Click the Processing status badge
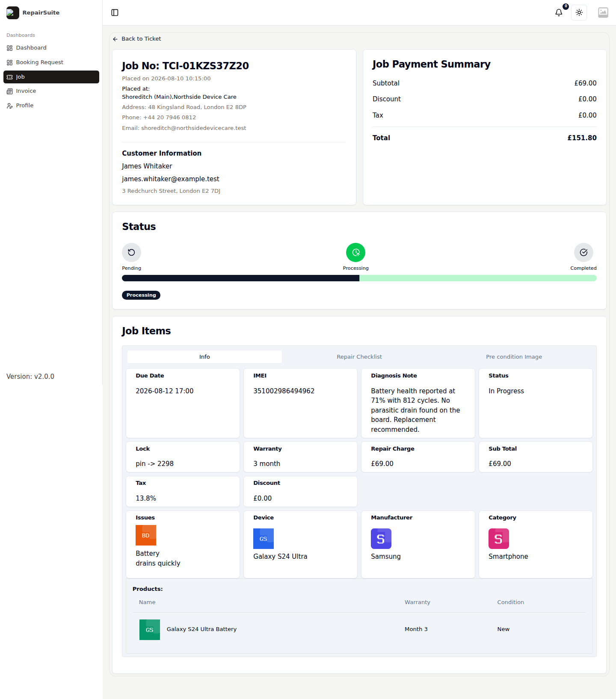Viewport: 616px width, 699px height. tap(141, 295)
